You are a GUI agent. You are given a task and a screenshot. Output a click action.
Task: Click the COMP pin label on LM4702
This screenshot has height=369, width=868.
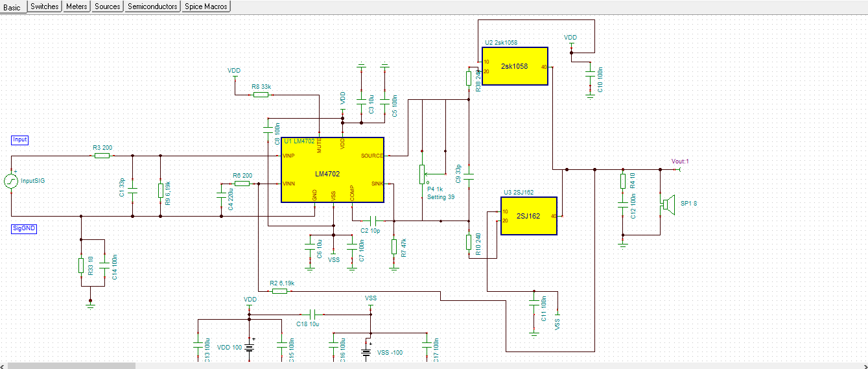pos(352,194)
